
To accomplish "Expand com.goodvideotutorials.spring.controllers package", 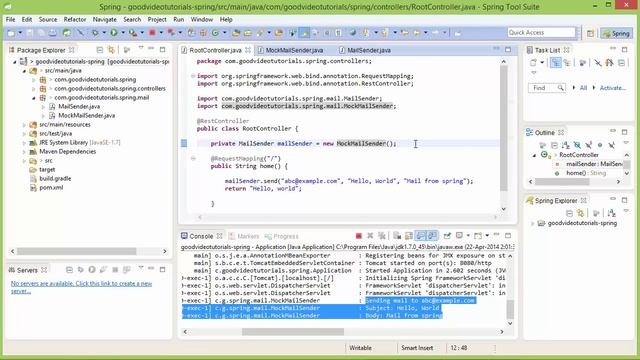I will (x=34, y=89).
